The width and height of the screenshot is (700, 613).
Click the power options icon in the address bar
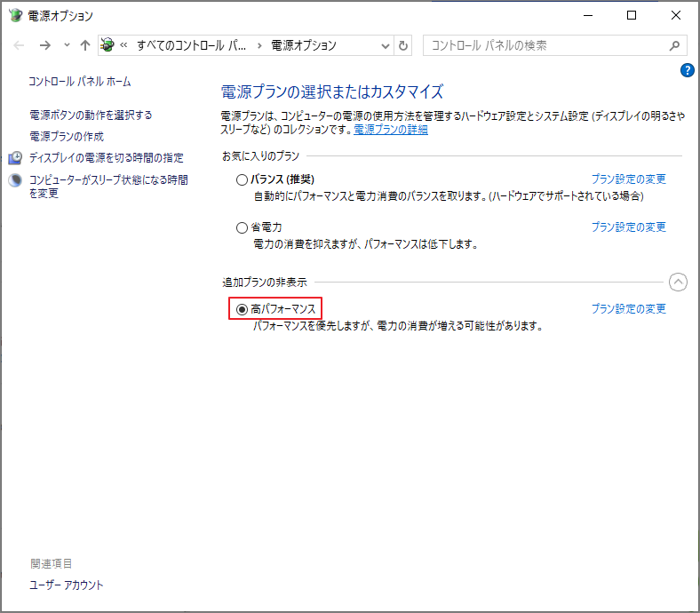click(107, 45)
